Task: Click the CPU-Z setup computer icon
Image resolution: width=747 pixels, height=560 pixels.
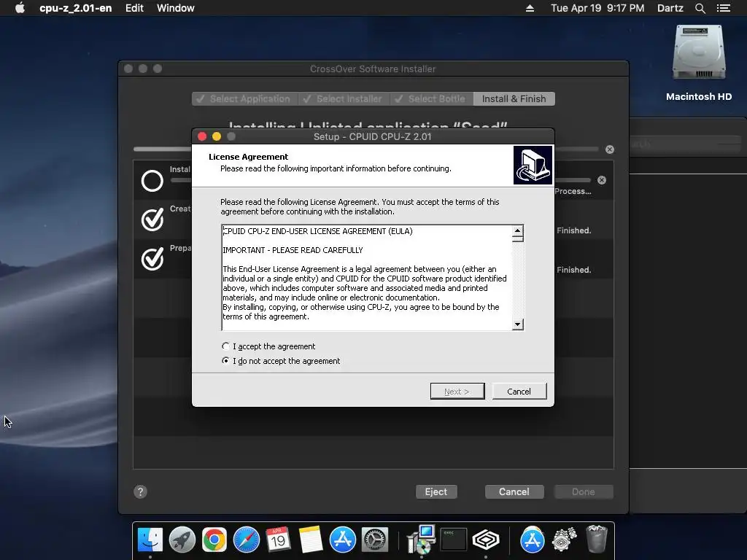Action: (x=533, y=166)
